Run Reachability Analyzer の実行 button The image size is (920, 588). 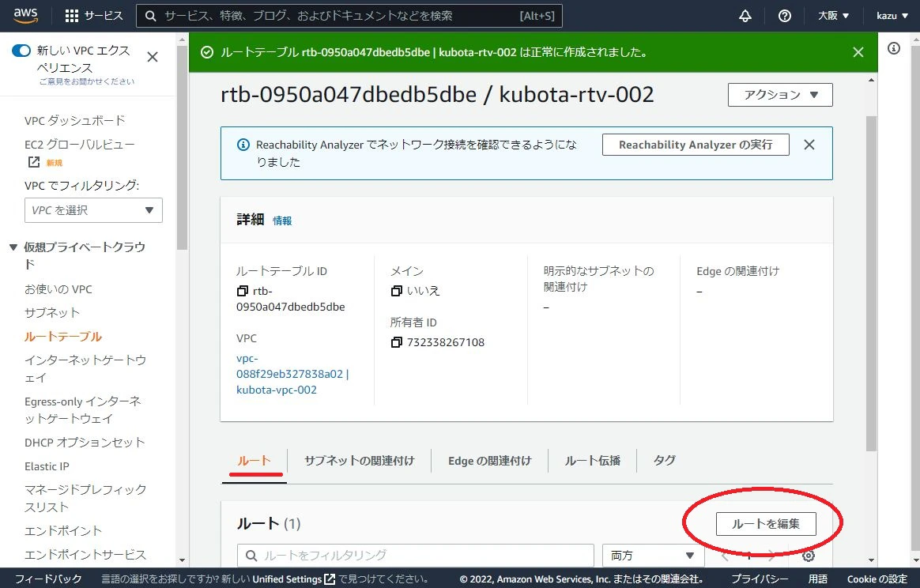(x=696, y=145)
